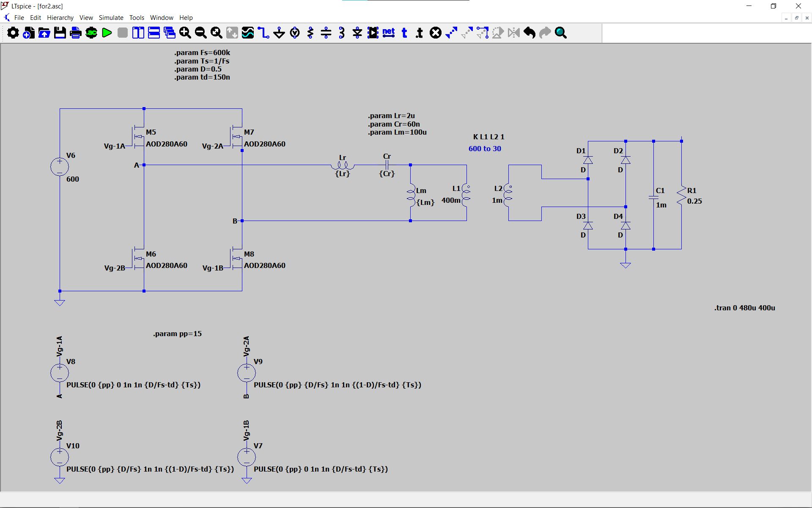Open the Help menu
812x508 pixels.
[186, 17]
